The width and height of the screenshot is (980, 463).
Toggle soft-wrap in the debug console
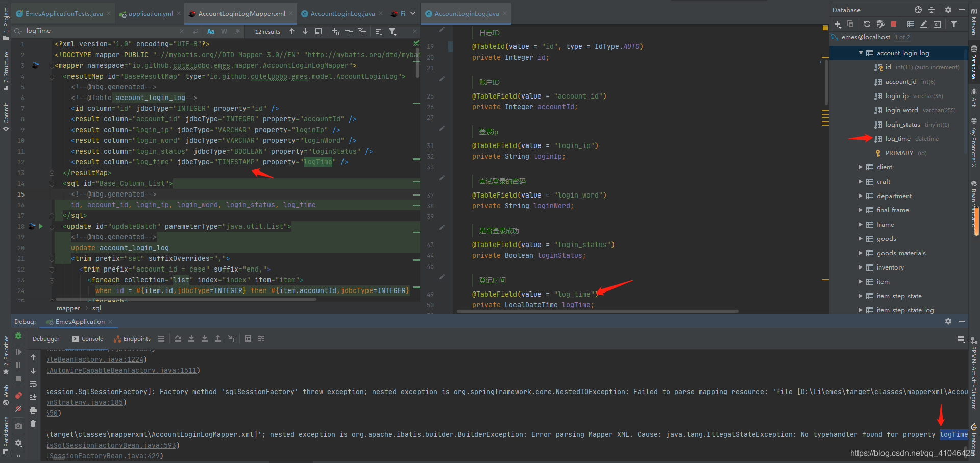pyautogui.click(x=33, y=384)
